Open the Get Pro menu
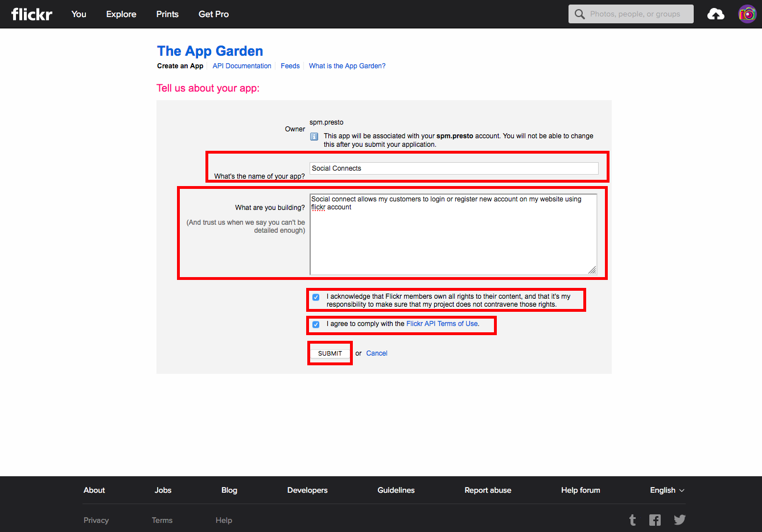This screenshot has height=532, width=762. (x=213, y=14)
